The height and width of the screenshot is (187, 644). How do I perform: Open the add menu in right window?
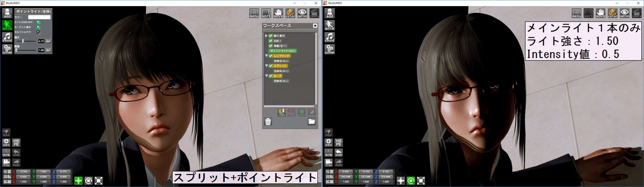pyautogui.click(x=329, y=13)
